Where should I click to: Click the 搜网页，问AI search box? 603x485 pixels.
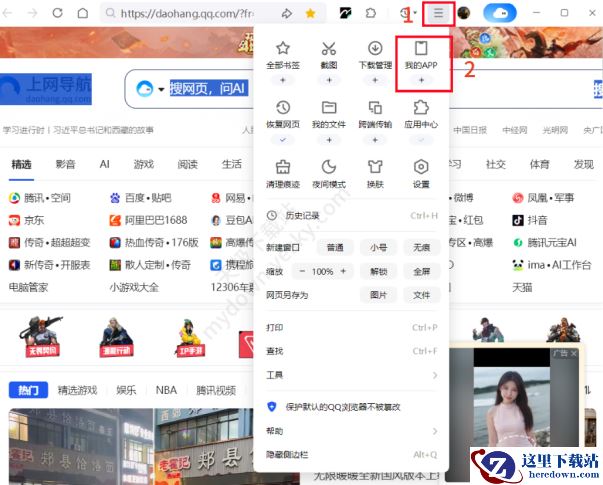(x=210, y=89)
